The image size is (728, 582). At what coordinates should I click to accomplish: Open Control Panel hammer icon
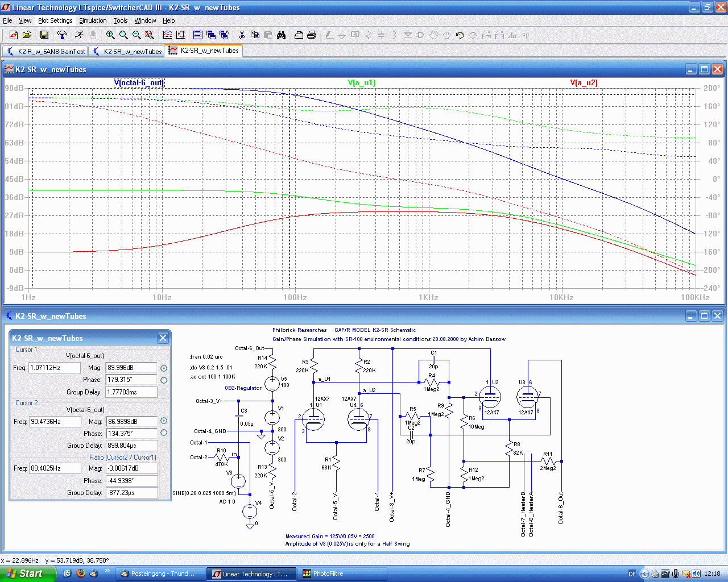point(61,35)
